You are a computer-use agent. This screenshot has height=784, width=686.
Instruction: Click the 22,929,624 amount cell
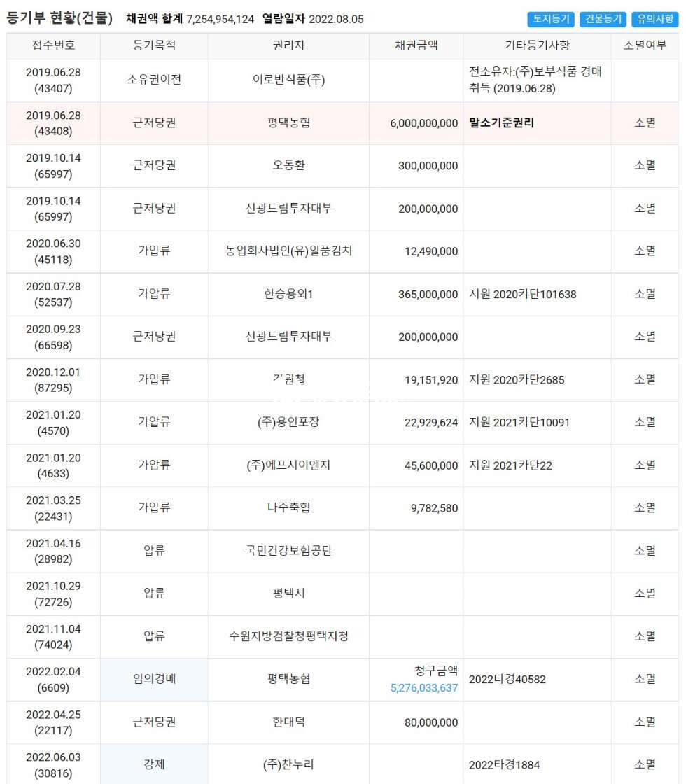click(x=416, y=423)
